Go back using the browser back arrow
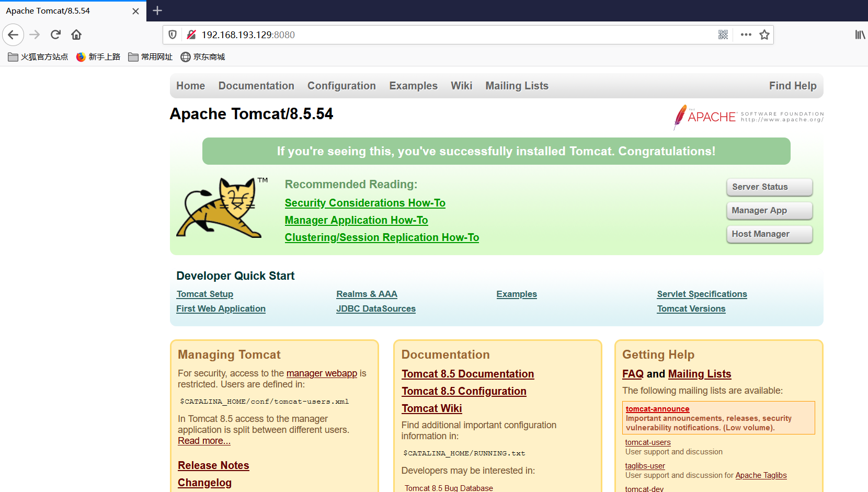This screenshot has width=868, height=492. [x=13, y=35]
